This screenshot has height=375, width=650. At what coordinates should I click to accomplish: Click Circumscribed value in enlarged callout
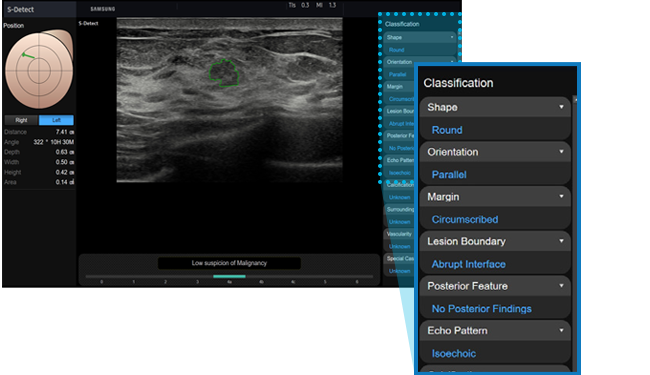coord(465,220)
